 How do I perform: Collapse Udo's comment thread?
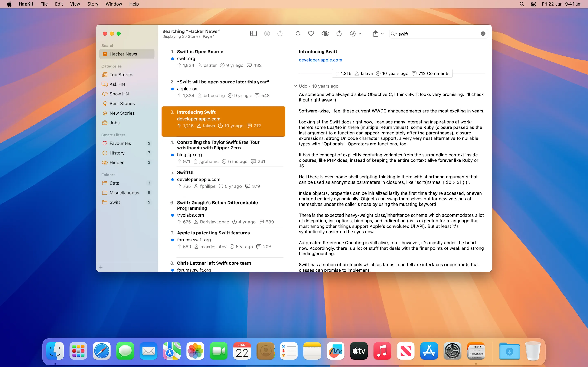tap(295, 86)
